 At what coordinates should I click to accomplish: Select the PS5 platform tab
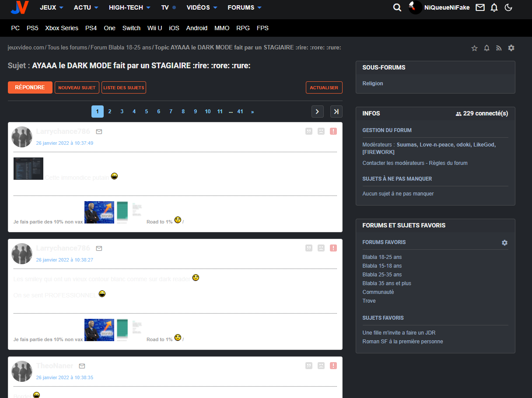[x=32, y=28]
